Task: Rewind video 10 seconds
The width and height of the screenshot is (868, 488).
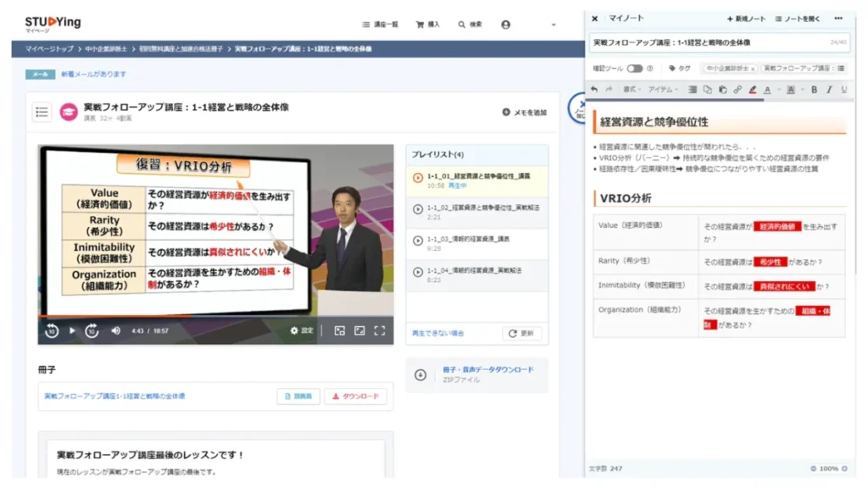Action: 52,330
